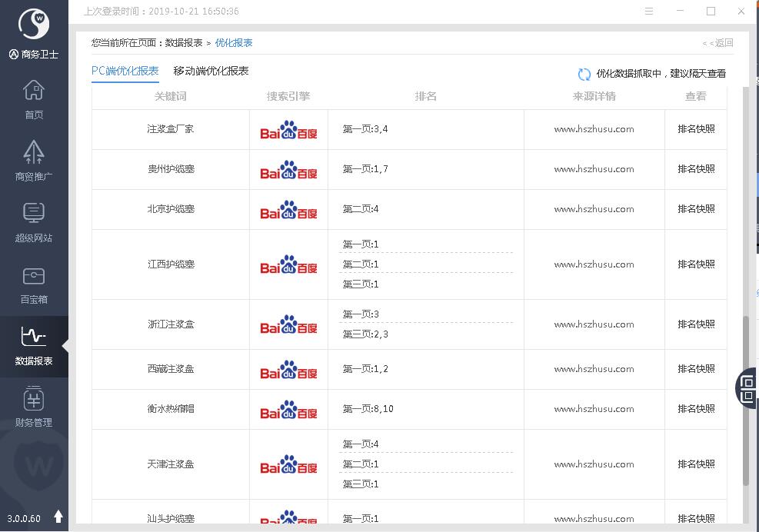Open 财务管理 finance section
Image resolution: width=759 pixels, height=532 pixels.
click(34, 406)
